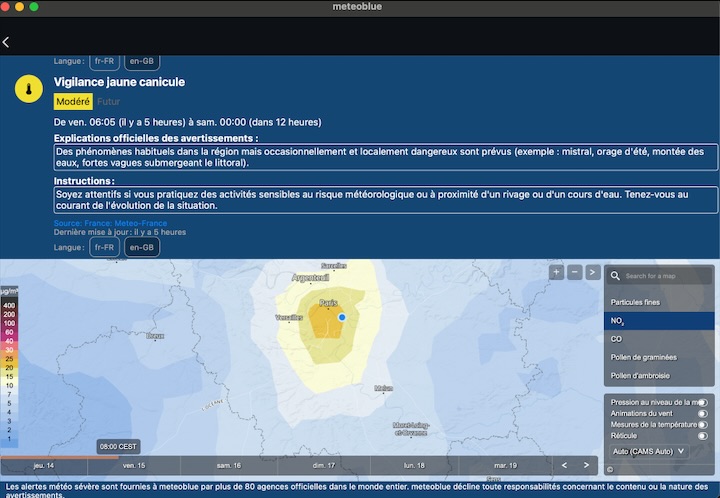This screenshot has width=720, height=498.
Task: Collapse the map side panel arrow
Action: coord(592,272)
